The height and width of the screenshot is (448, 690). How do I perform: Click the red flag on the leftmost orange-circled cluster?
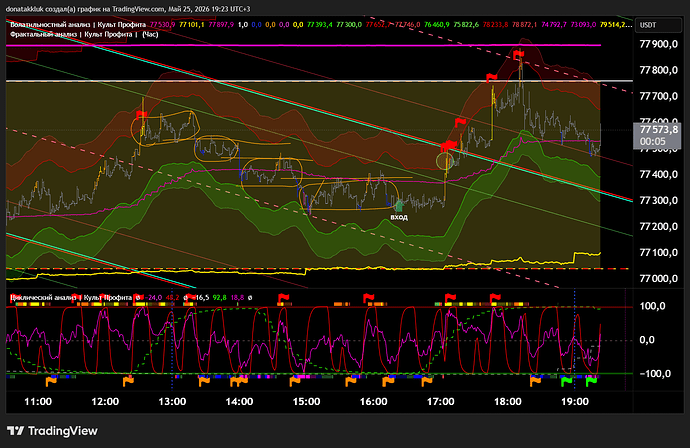pyautogui.click(x=141, y=115)
